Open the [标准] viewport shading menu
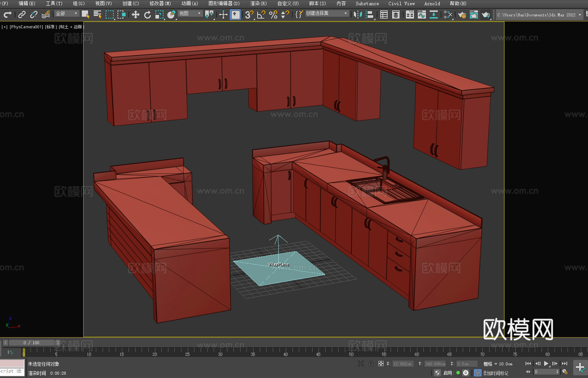Image resolution: width=588 pixels, height=378 pixels. (51, 27)
